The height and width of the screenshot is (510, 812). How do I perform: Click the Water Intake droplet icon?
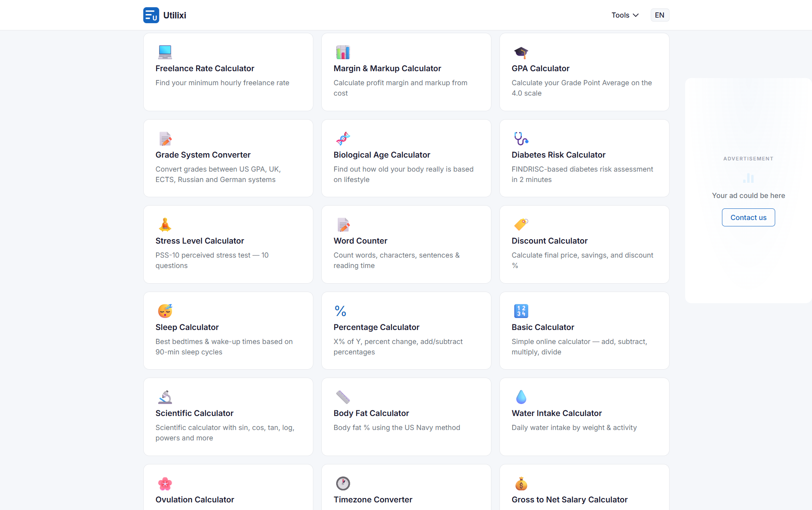click(521, 397)
